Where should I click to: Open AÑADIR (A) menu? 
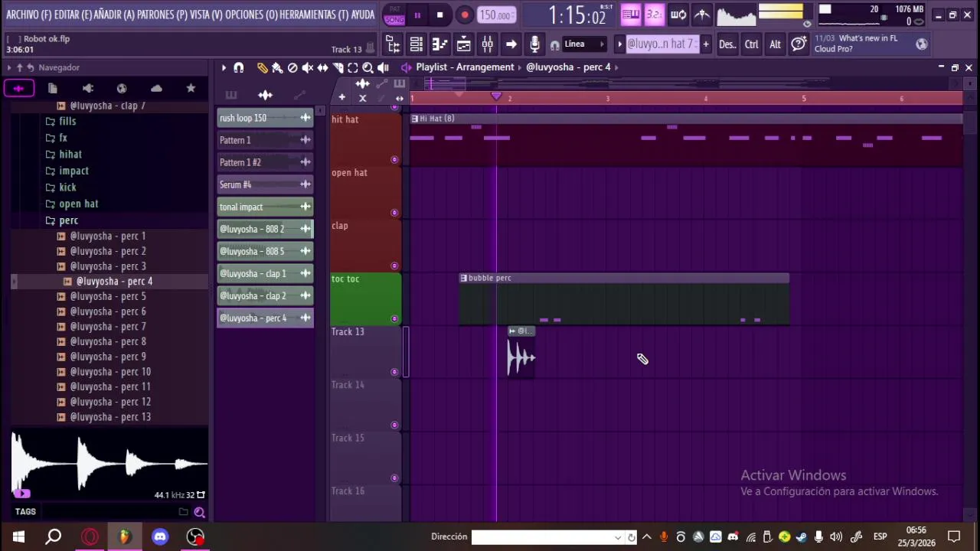pos(114,15)
